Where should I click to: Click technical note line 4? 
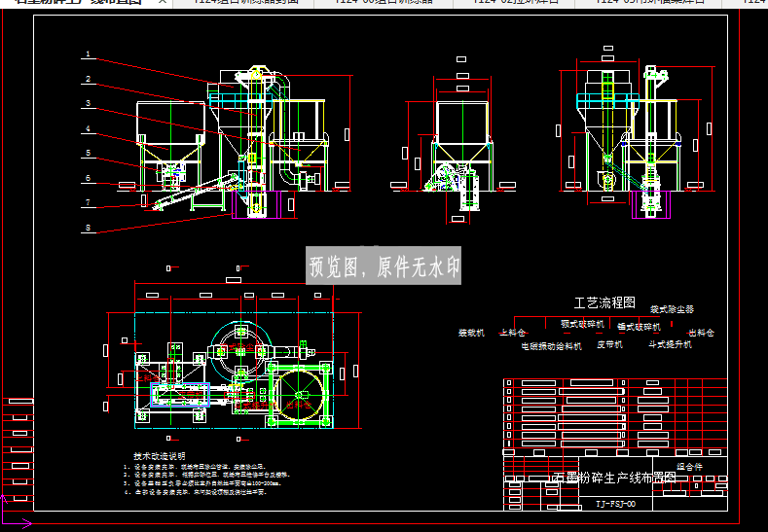pos(196,492)
